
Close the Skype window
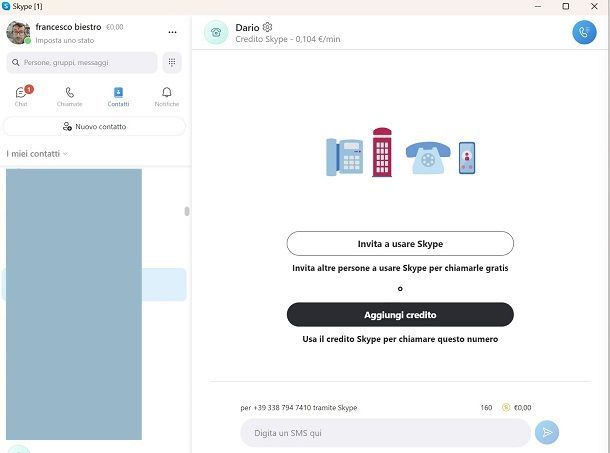point(594,6)
